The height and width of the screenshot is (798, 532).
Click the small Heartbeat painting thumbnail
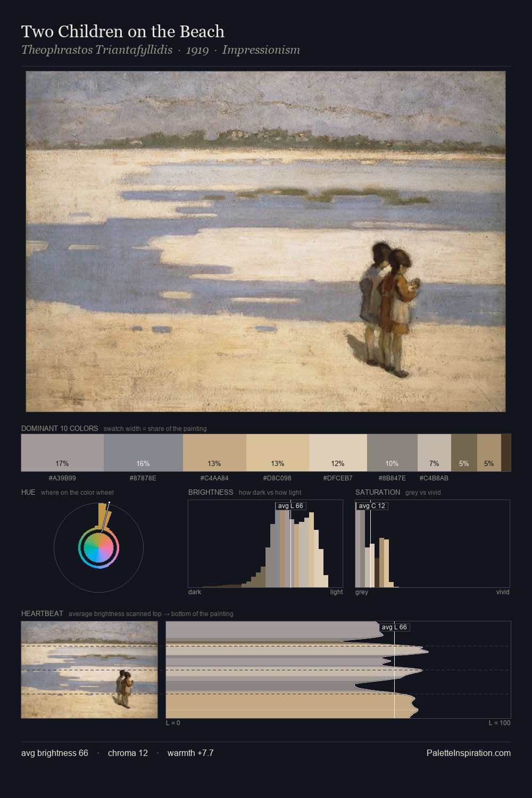89,670
